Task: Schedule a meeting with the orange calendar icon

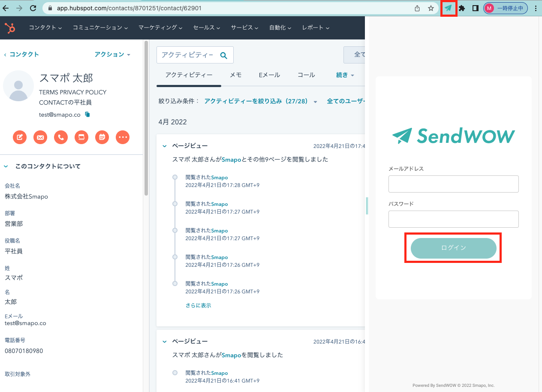Action: (102, 137)
